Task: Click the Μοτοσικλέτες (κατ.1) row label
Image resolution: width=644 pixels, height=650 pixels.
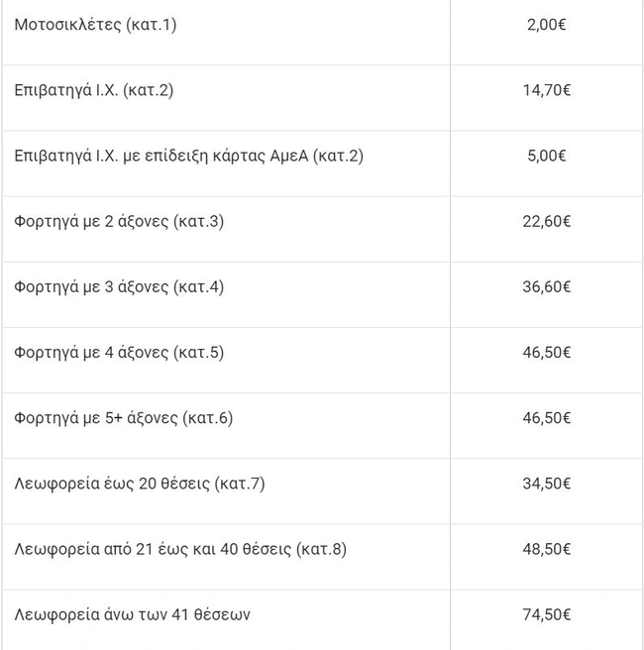Action: (x=95, y=25)
